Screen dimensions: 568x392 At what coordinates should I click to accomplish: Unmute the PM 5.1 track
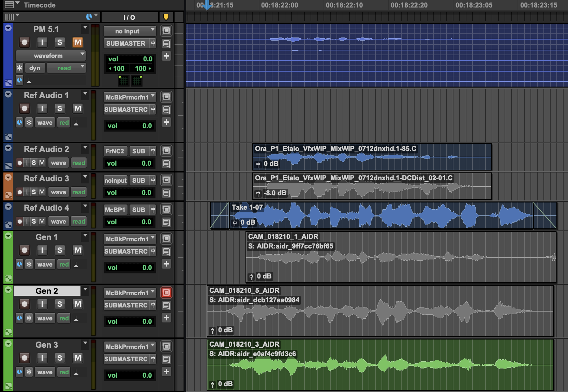coord(77,42)
